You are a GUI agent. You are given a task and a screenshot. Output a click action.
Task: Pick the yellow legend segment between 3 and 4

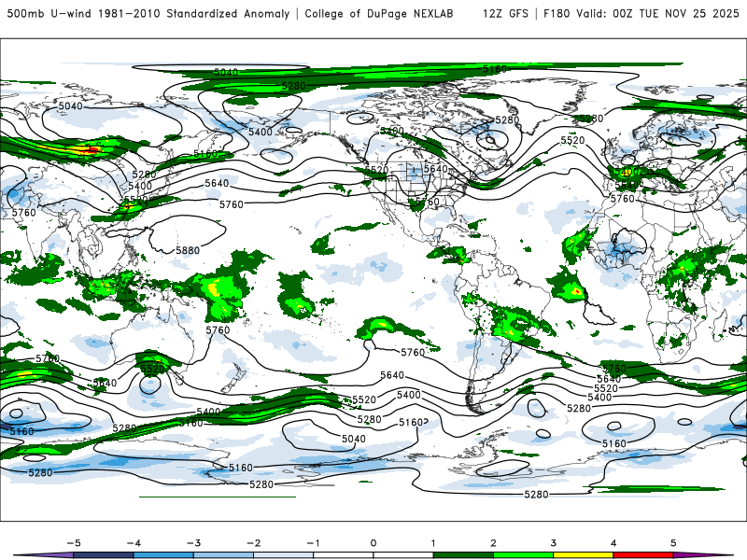tap(584, 555)
